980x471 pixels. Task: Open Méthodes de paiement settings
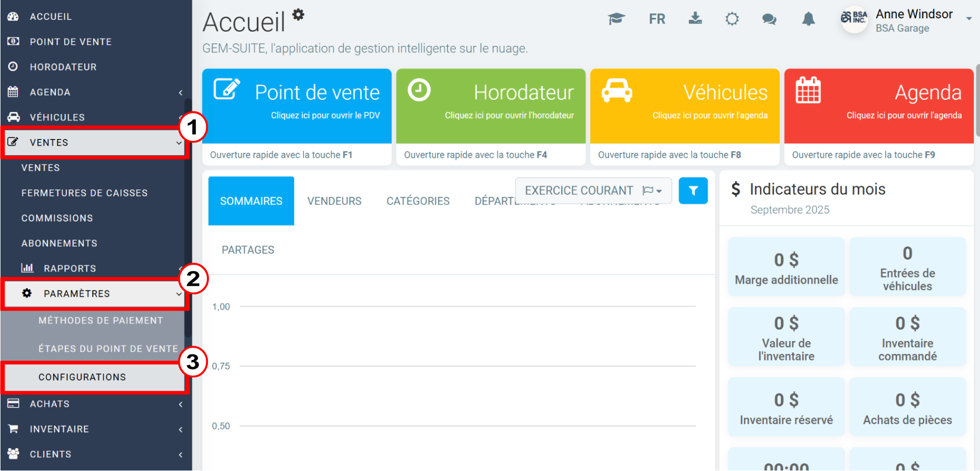101,320
